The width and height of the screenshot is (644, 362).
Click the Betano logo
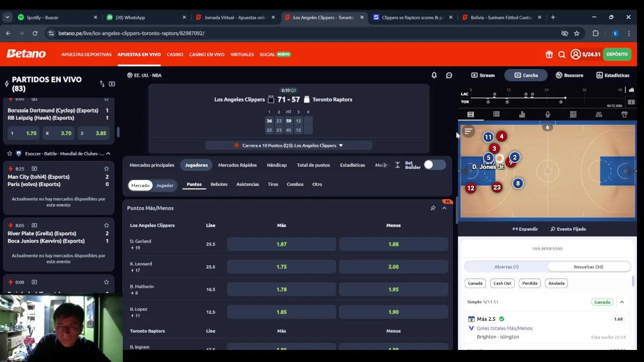click(26, 54)
